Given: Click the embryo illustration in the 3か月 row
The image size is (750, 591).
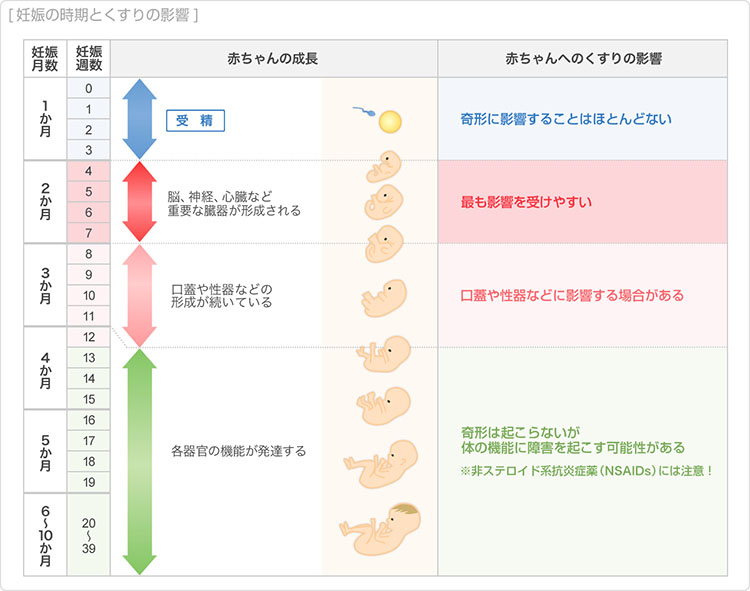Looking at the screenshot, I should 383,297.
